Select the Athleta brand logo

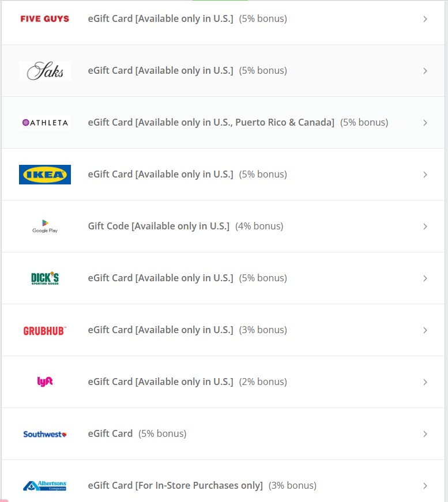click(45, 123)
